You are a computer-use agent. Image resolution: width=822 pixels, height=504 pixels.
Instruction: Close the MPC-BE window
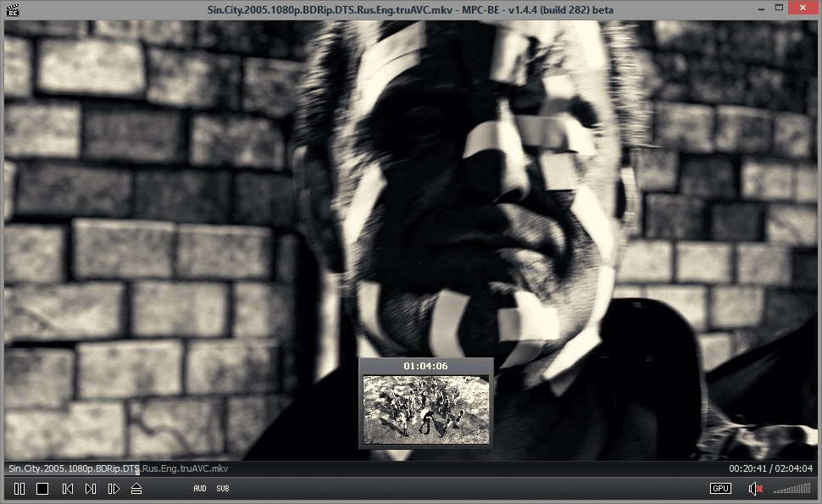pos(803,8)
